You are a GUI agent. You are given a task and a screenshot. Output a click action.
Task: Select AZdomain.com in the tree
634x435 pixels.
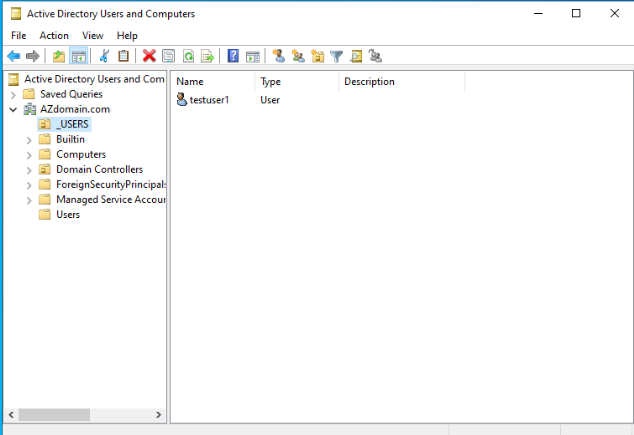[75, 109]
